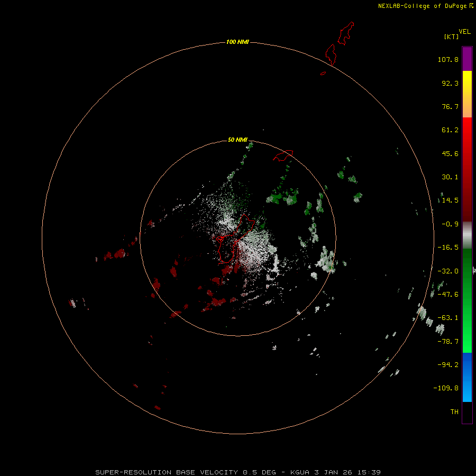The image size is (476, 476).
Task: Pick the purple band of the velocity scale
Action: click(x=467, y=59)
